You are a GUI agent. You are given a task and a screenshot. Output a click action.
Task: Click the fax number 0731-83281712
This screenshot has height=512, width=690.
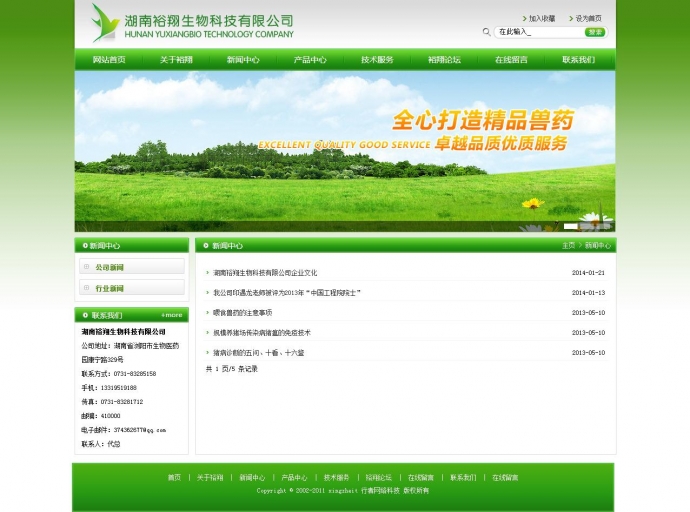122,402
